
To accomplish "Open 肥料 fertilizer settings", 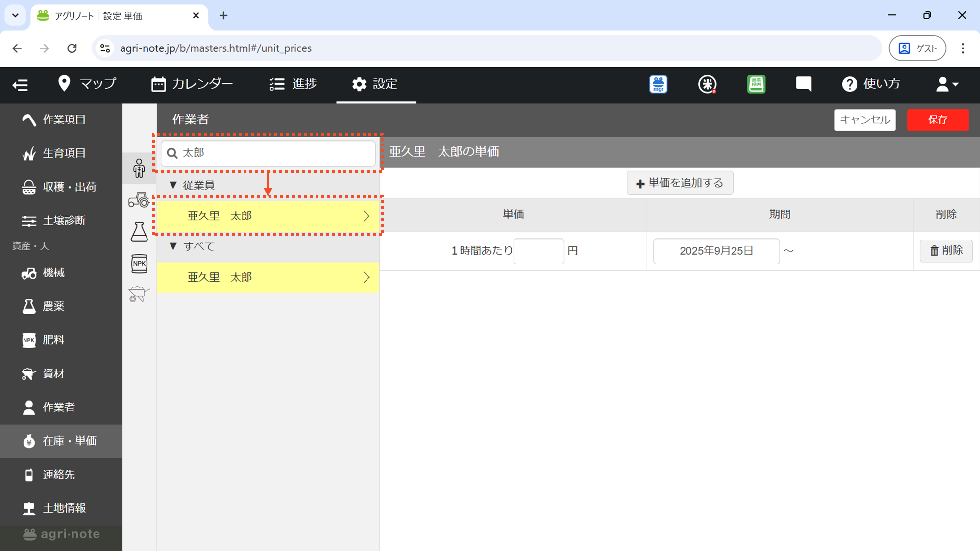I will (61, 340).
